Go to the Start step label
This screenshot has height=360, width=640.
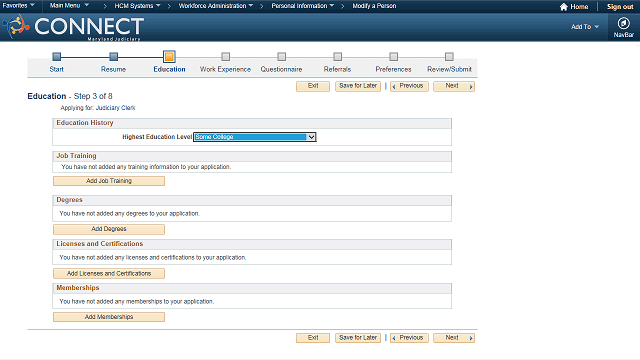click(x=56, y=69)
